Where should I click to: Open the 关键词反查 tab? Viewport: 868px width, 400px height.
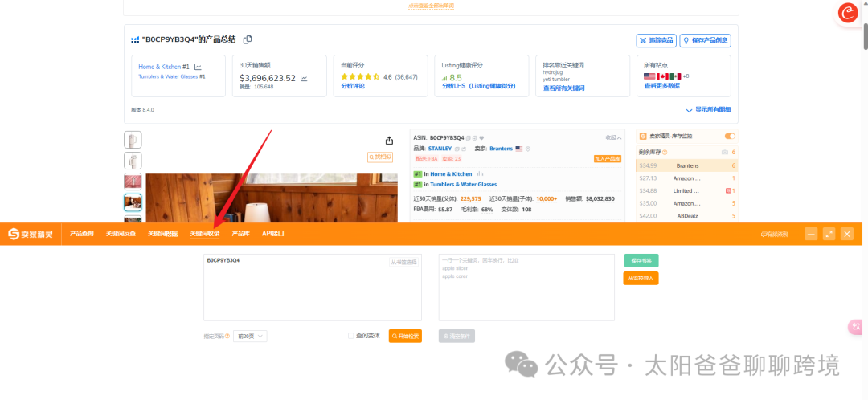121,234
